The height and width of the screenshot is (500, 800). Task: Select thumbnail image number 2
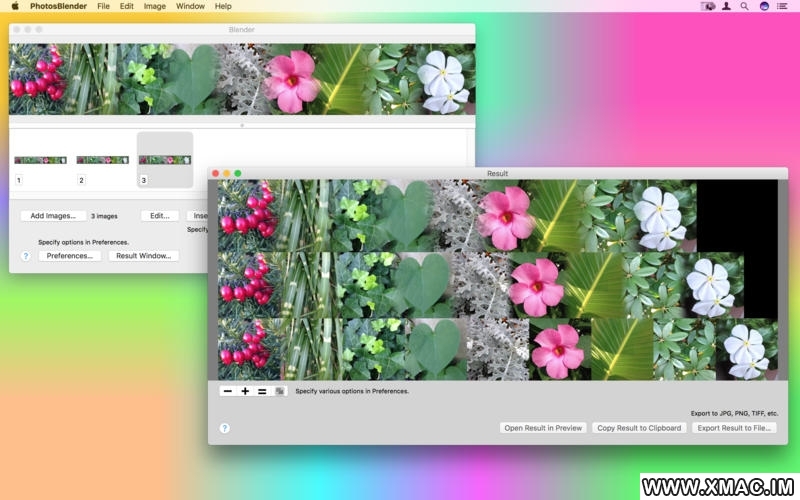pyautogui.click(x=103, y=160)
